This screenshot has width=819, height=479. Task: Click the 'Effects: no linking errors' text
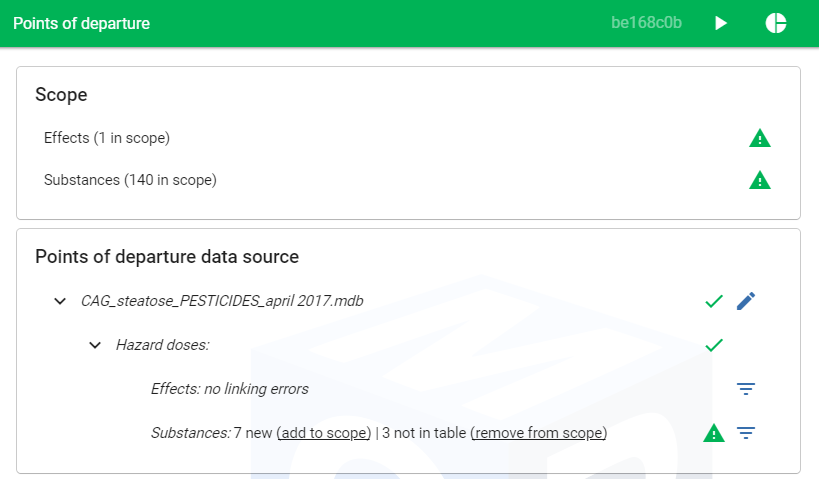tap(229, 389)
